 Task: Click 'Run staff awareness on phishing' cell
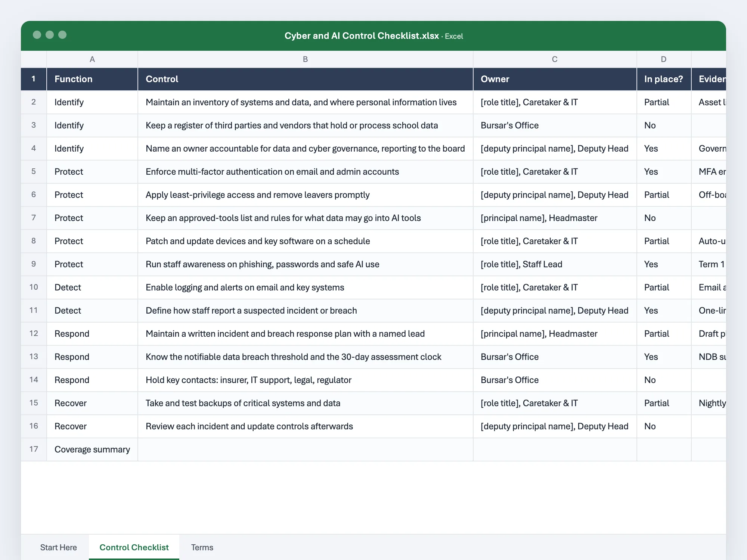(x=305, y=264)
